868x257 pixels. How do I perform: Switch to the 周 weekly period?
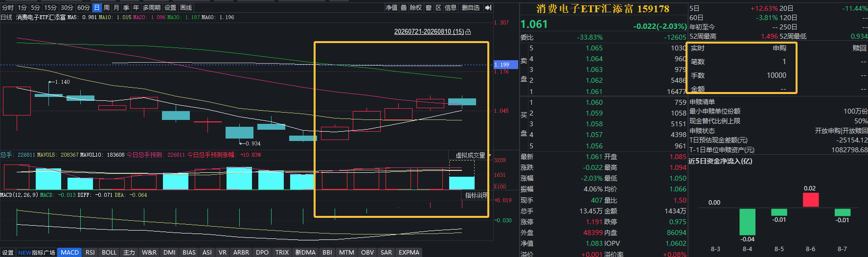pyautogui.click(x=107, y=7)
